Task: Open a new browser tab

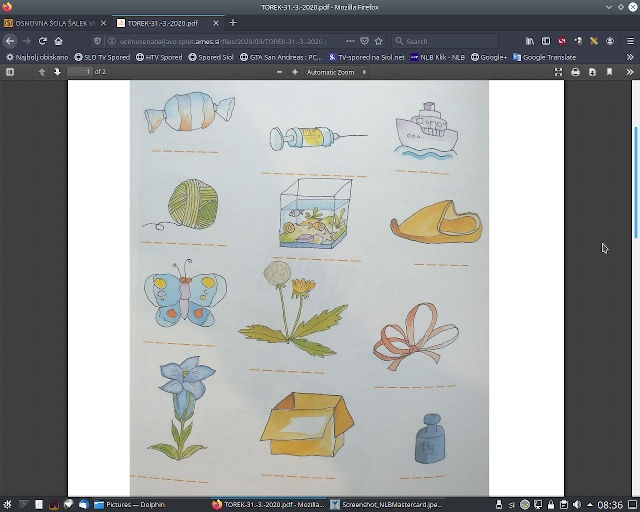Action: (x=233, y=22)
